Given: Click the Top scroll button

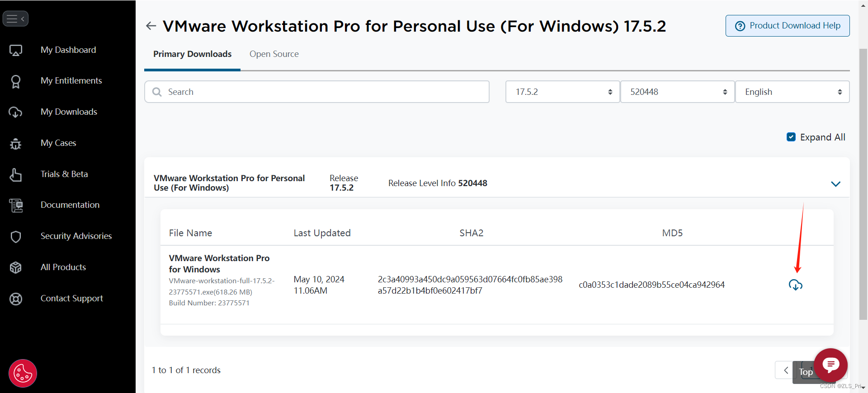Looking at the screenshot, I should click(805, 372).
